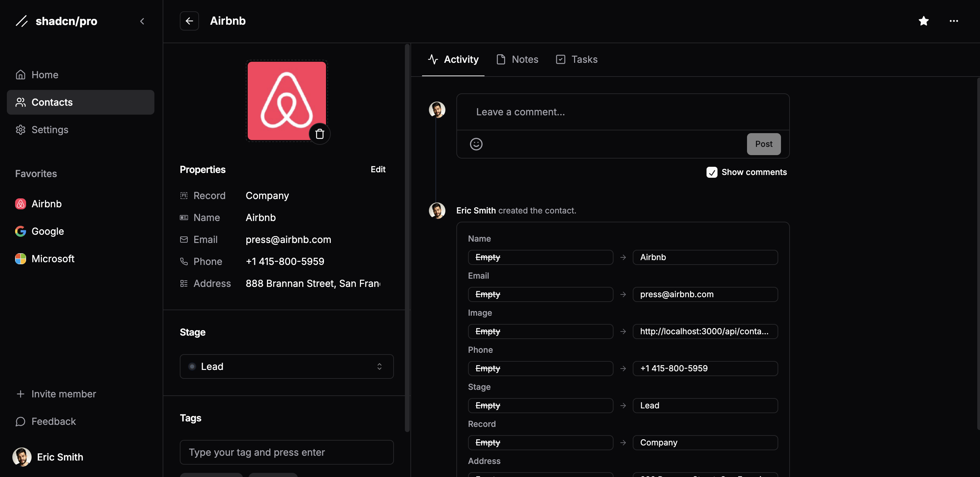Click the Contacts people icon
The height and width of the screenshot is (477, 980).
tap(21, 102)
